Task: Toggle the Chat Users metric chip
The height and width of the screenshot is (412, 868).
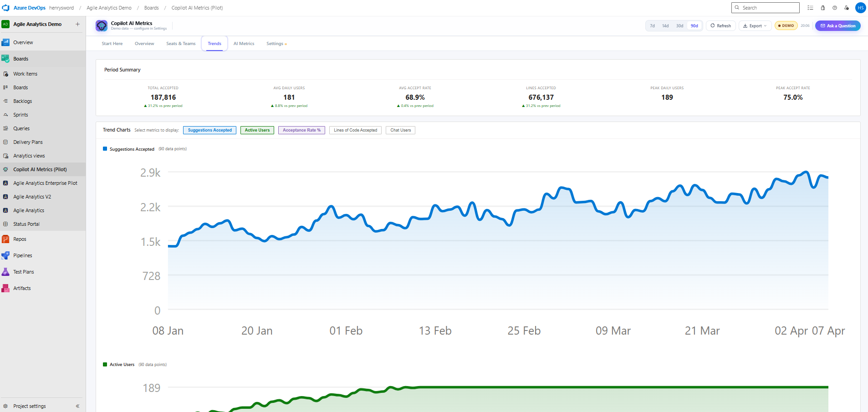Action: coord(400,130)
